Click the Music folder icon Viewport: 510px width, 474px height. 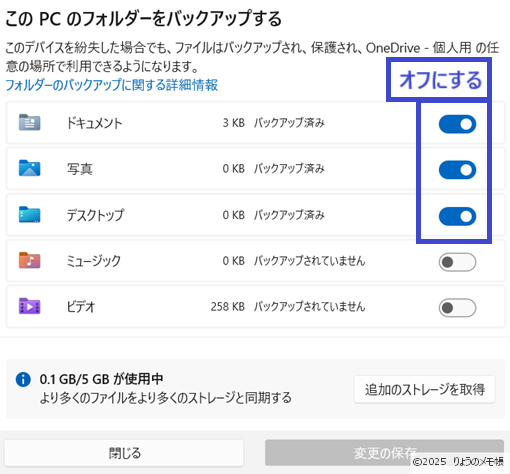point(29,260)
